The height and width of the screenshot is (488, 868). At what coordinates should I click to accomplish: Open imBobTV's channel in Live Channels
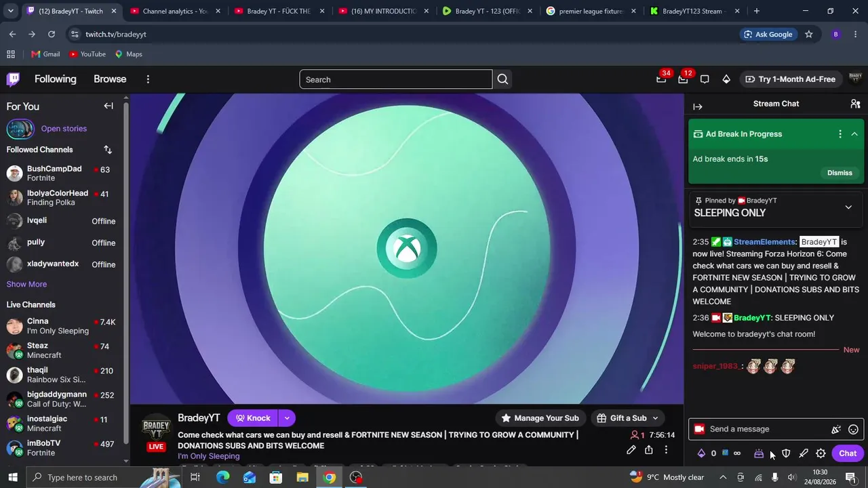point(62,448)
